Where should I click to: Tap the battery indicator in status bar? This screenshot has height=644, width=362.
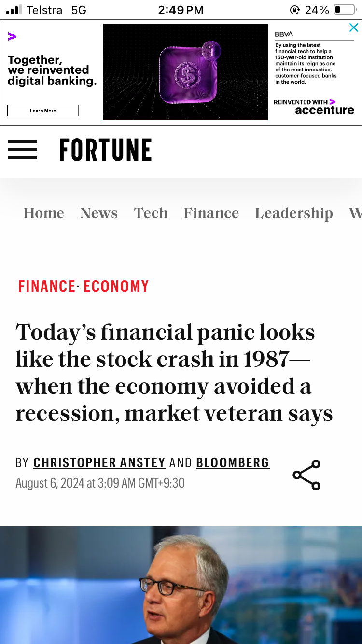(344, 10)
